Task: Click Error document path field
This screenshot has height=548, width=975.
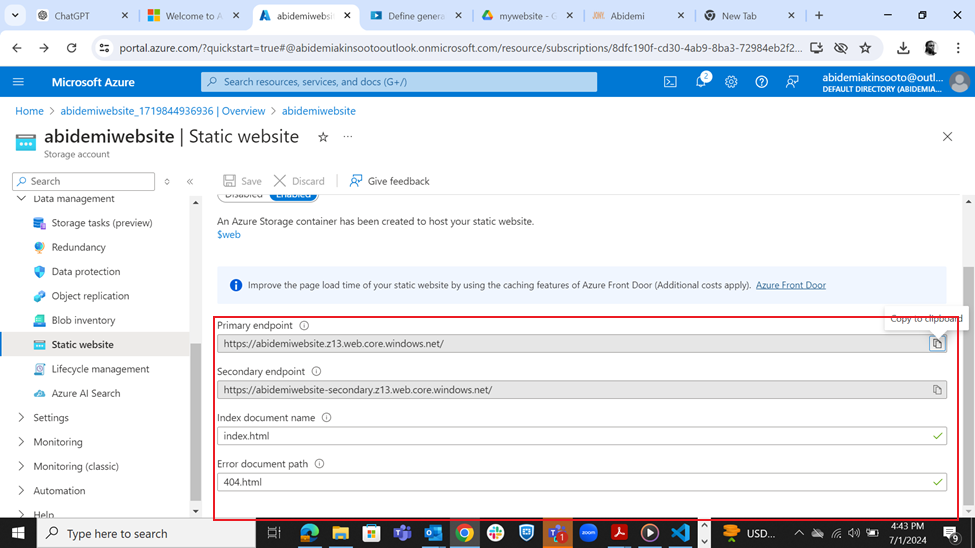Action: pos(581,482)
